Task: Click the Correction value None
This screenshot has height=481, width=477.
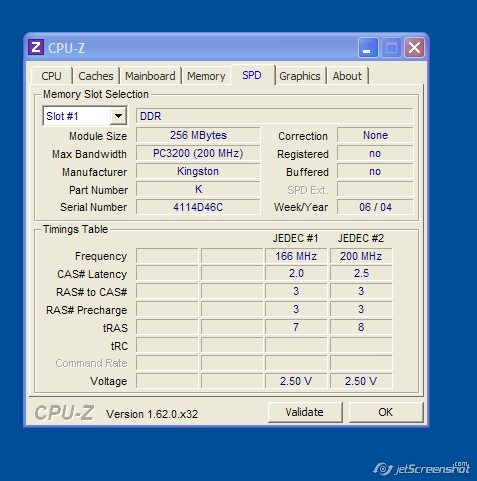Action: (x=375, y=135)
